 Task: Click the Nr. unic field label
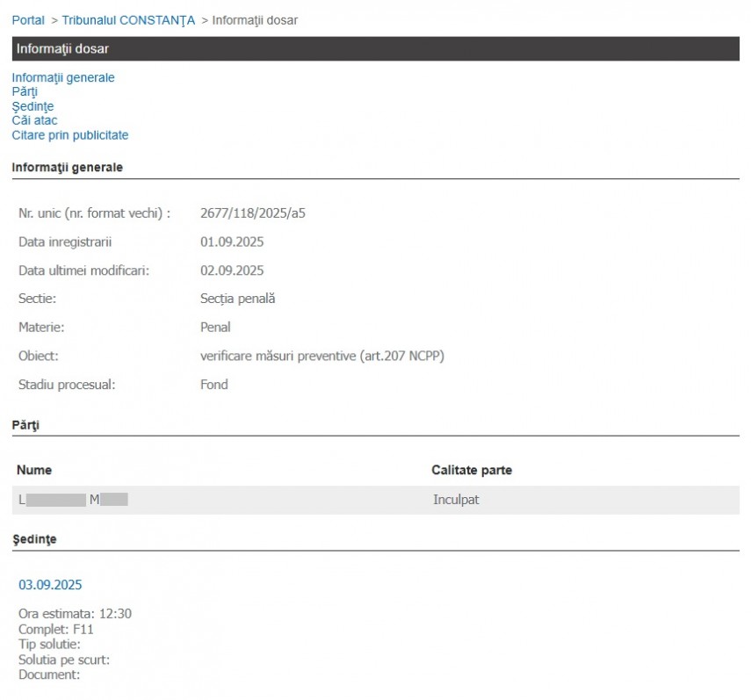tap(94, 213)
